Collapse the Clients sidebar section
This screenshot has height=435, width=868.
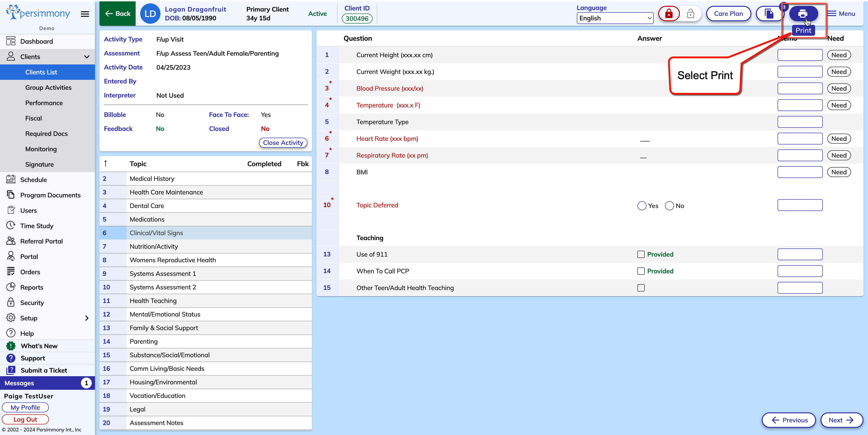[87, 57]
